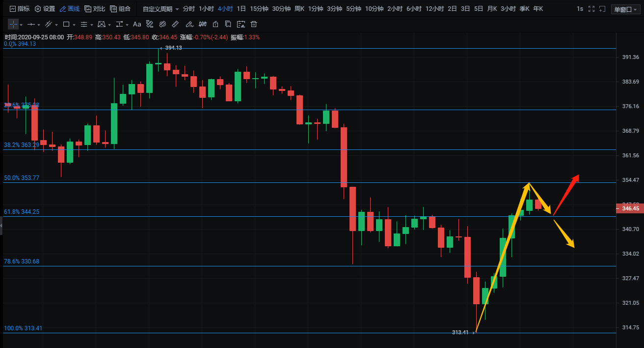Screen dimensions: 644x348
Task: Toggle the 画线 drawing toolbar
Action: (69, 9)
